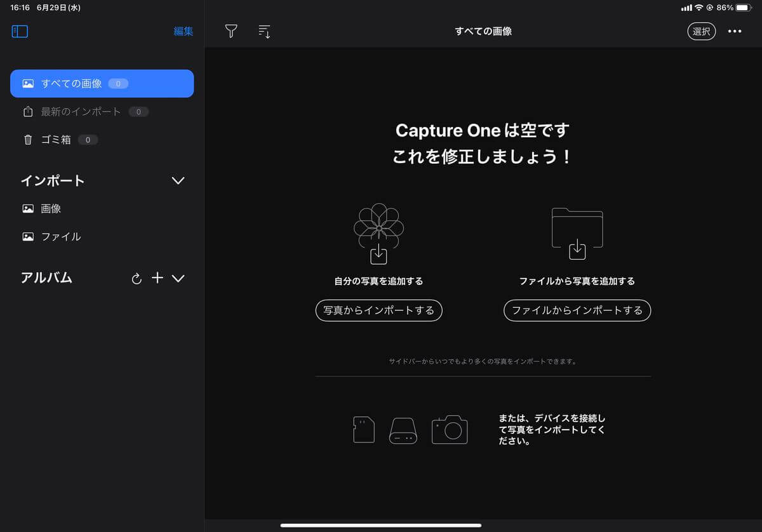762x532 pixels.
Task: Tap the 編集 link in sidebar
Action: (x=184, y=31)
